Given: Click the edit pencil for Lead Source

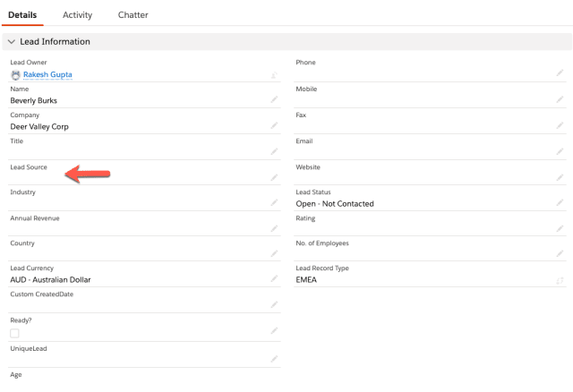Looking at the screenshot, I should pos(274,177).
